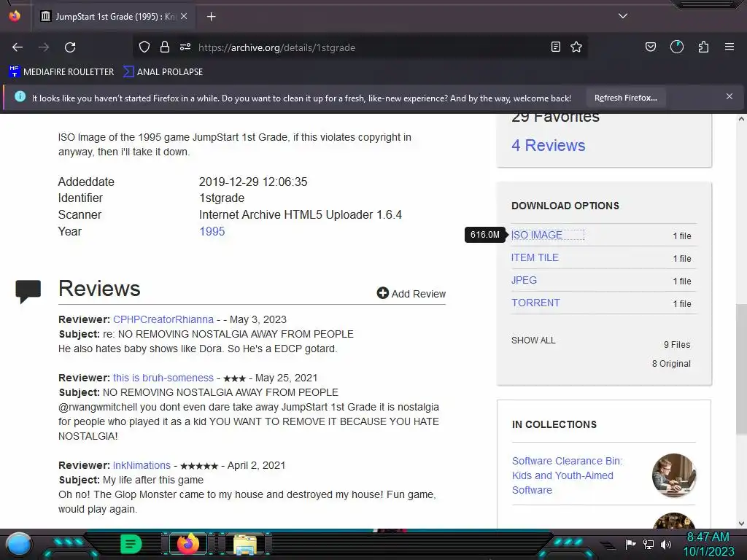Click the 9 Files count text

click(x=677, y=345)
